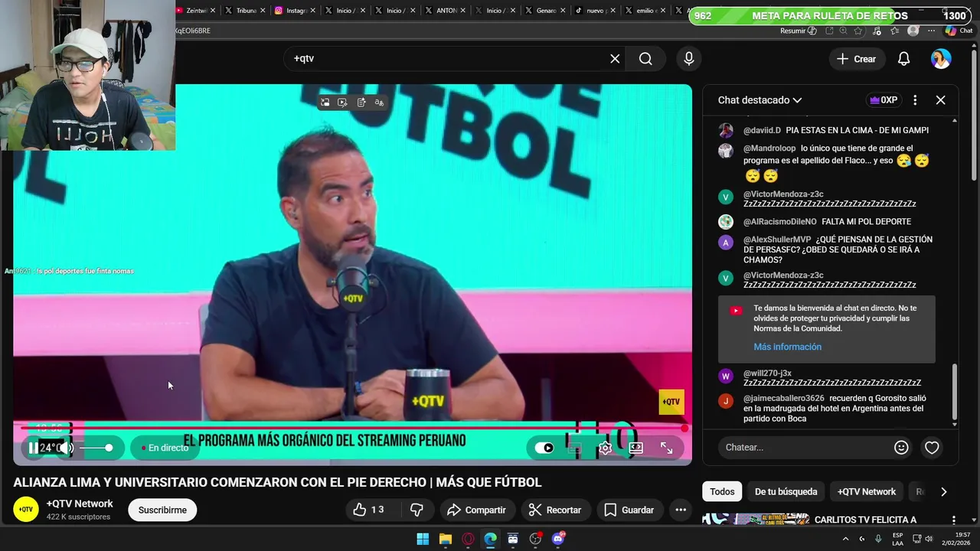Expand the Chat destacado dropdown
Image resolution: width=980 pixels, height=551 pixels.
759,100
